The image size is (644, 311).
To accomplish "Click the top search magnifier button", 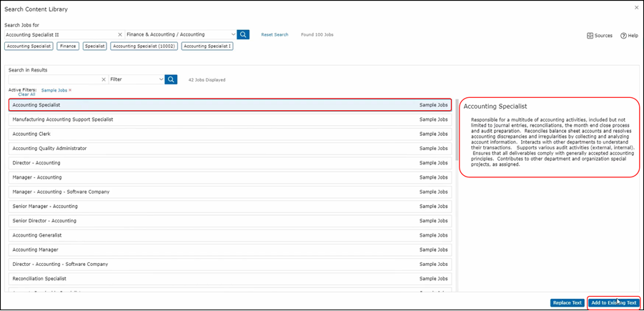I will (x=243, y=34).
